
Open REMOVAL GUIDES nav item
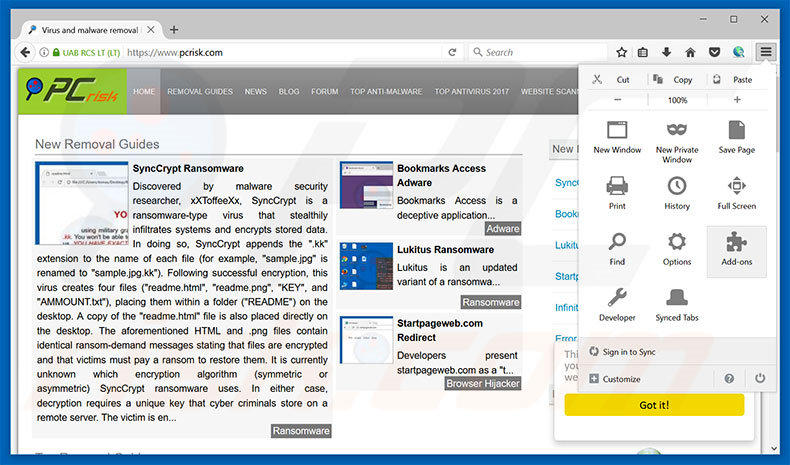coord(200,92)
